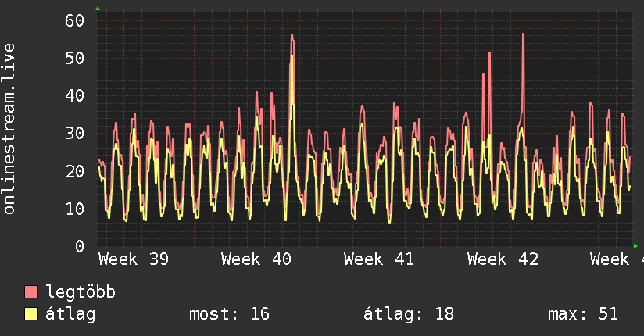Image resolution: width=644 pixels, height=336 pixels.
Task: Click the onlinestream.live vertical axis title
Action: point(9,129)
